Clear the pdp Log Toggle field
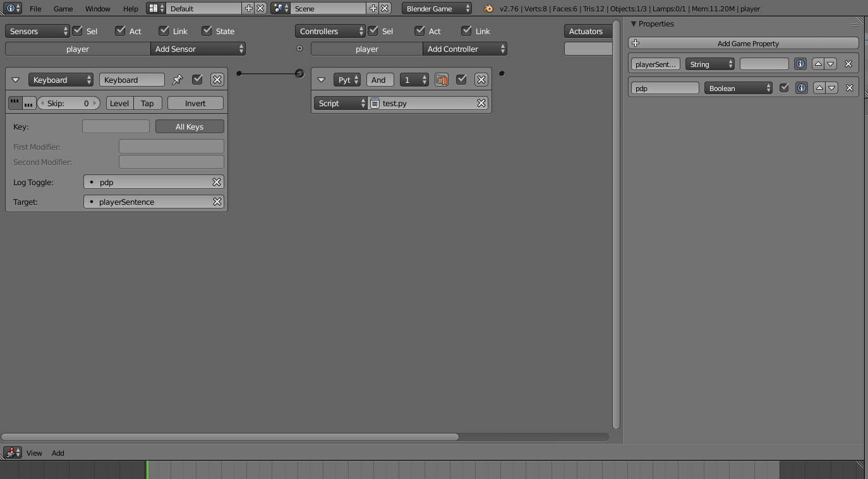 click(217, 182)
